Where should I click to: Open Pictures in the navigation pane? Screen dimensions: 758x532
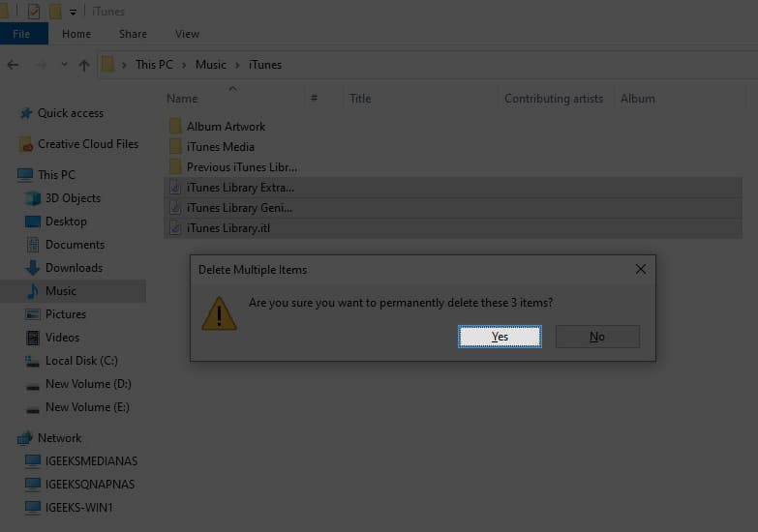tap(66, 314)
